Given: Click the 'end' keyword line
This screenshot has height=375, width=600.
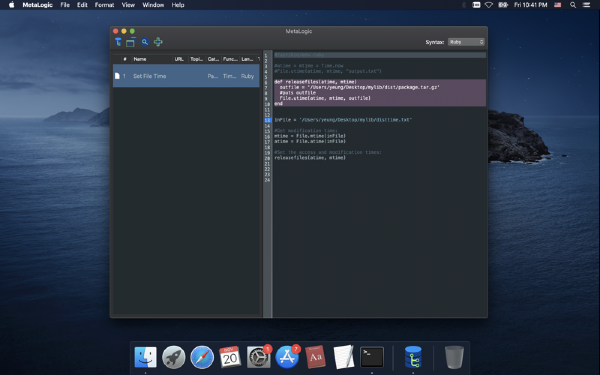Looking at the screenshot, I should pos(279,104).
